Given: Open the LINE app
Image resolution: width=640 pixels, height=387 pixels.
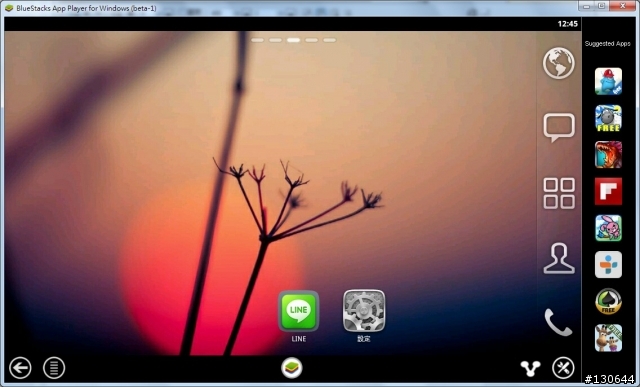Looking at the screenshot, I should point(298,311).
